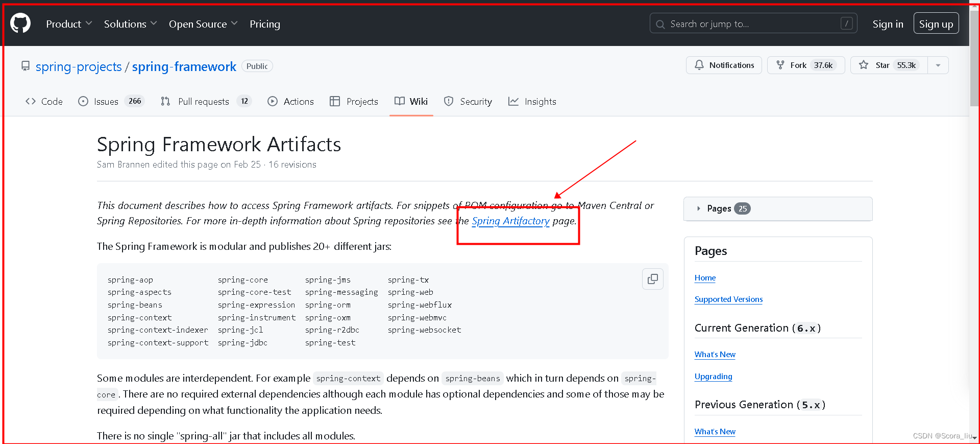
Task: Switch to the Security tab
Action: [x=468, y=101]
